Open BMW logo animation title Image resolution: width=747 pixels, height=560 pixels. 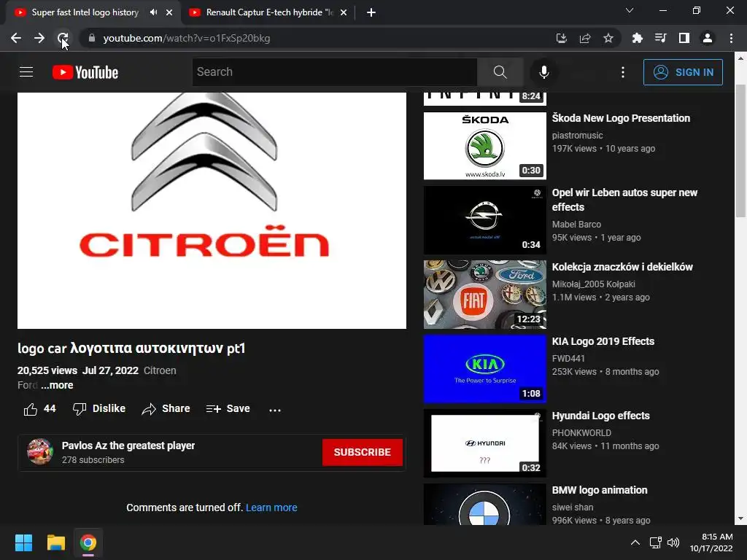pyautogui.click(x=600, y=490)
